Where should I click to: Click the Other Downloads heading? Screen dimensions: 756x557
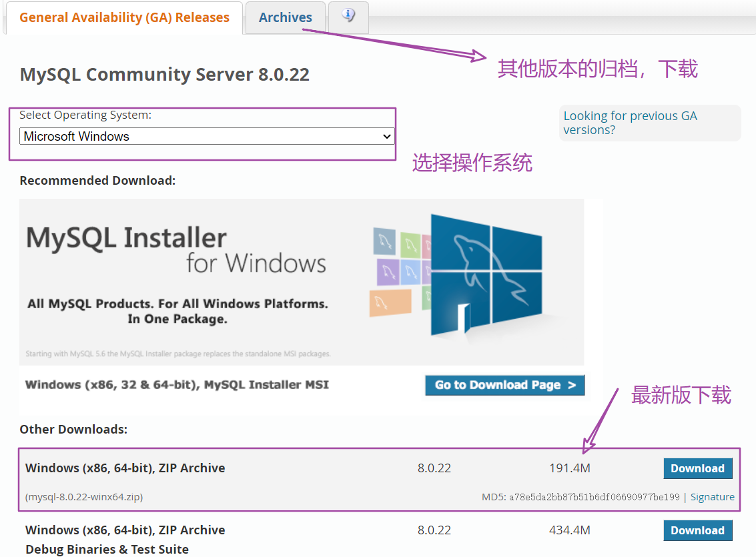(x=73, y=430)
